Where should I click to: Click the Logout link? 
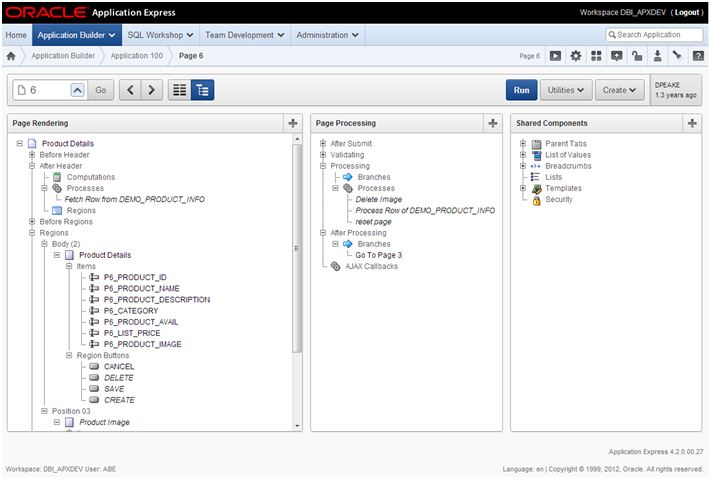(687, 12)
